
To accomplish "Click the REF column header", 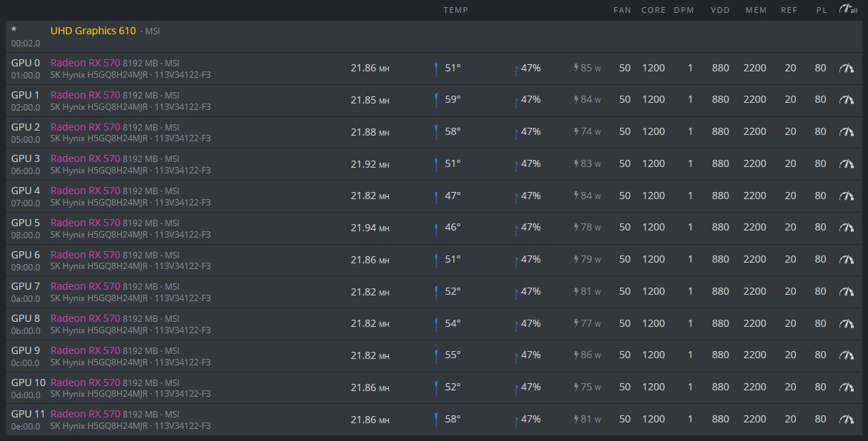I will 789,10.
